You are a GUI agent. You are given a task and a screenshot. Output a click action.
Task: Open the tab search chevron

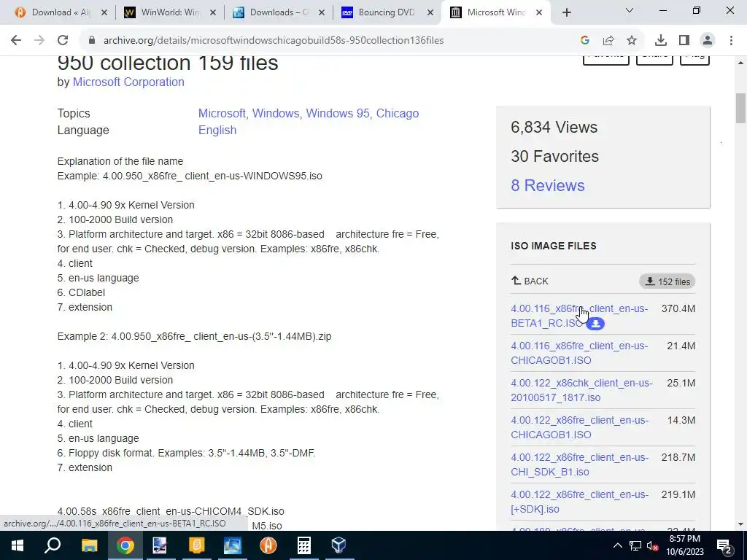(630, 10)
